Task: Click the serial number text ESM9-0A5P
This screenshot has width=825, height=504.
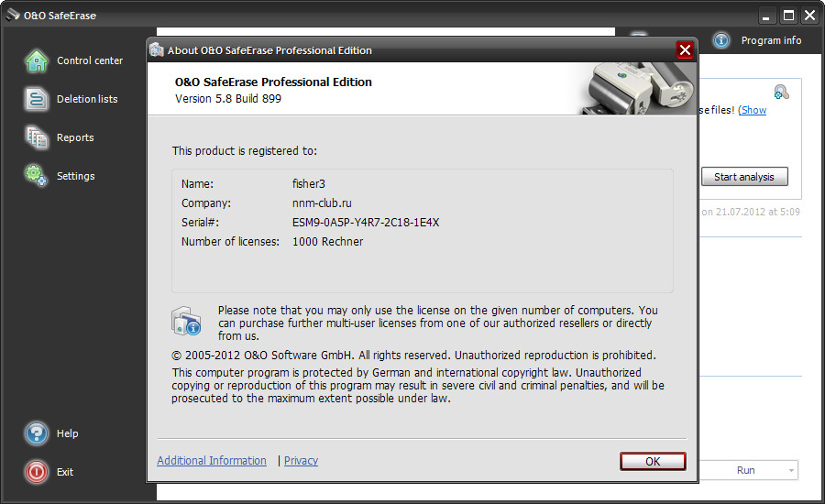Action: (366, 223)
